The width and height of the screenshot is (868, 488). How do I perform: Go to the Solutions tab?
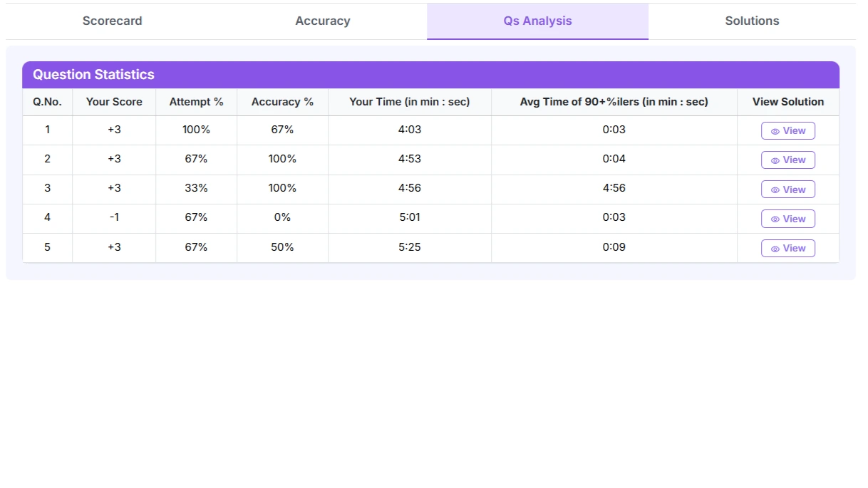coord(752,21)
